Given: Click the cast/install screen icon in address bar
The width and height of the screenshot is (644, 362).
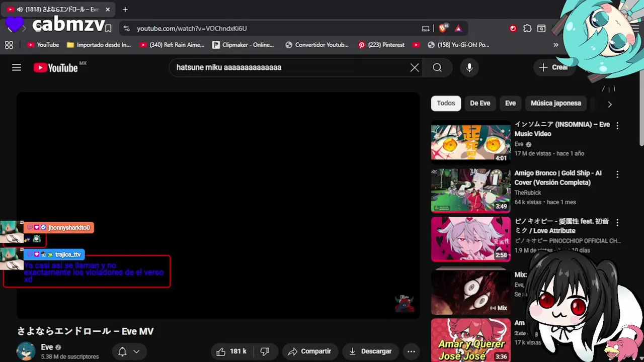Looking at the screenshot, I should point(426,29).
